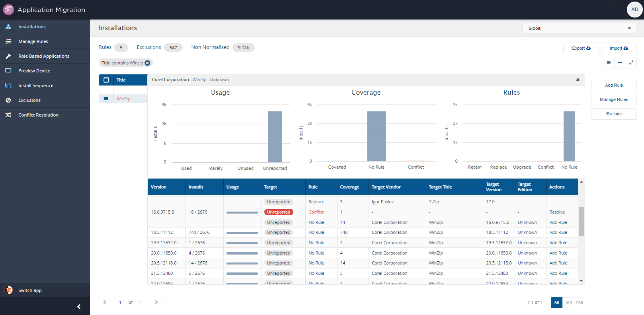Screen dimensions: 644x315
Task: Set page size to 100
Action: 568,303
